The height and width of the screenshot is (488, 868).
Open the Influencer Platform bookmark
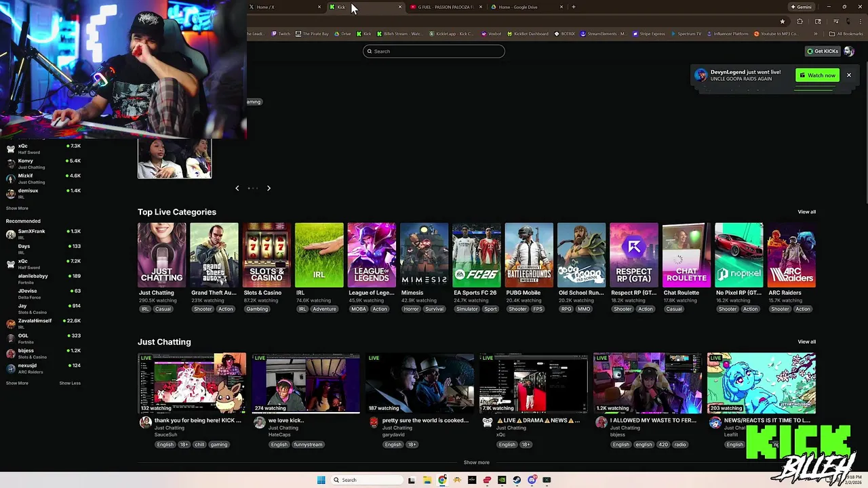(x=727, y=34)
